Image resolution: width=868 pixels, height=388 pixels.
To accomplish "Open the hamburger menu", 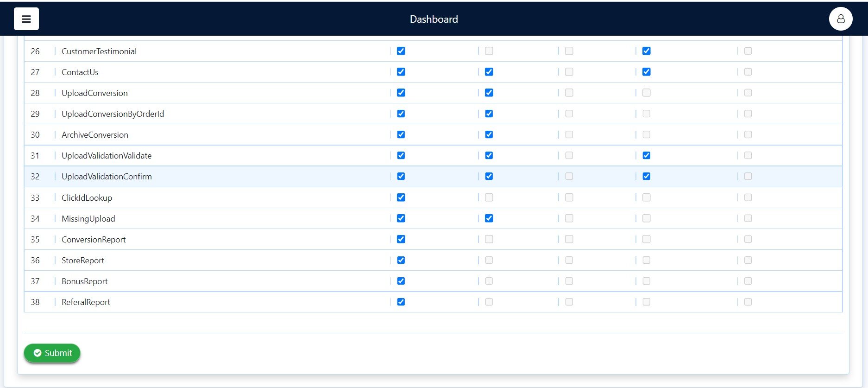I will [x=26, y=19].
